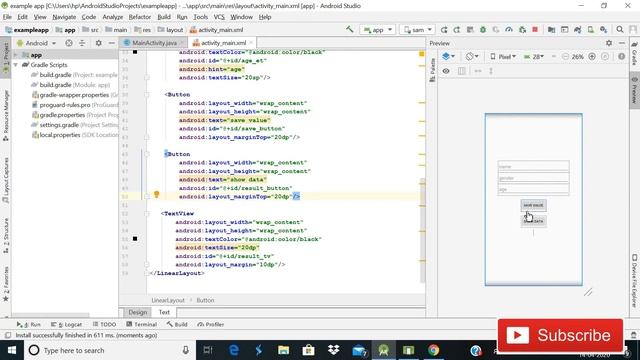Screen dimensions: 640x360
Task: Open the Build tool window
Action: pyautogui.click(x=177, y=324)
